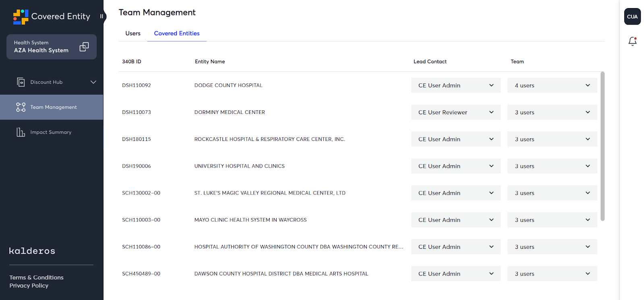
Task: Open Impact Summary in the sidebar
Action: tap(52, 132)
